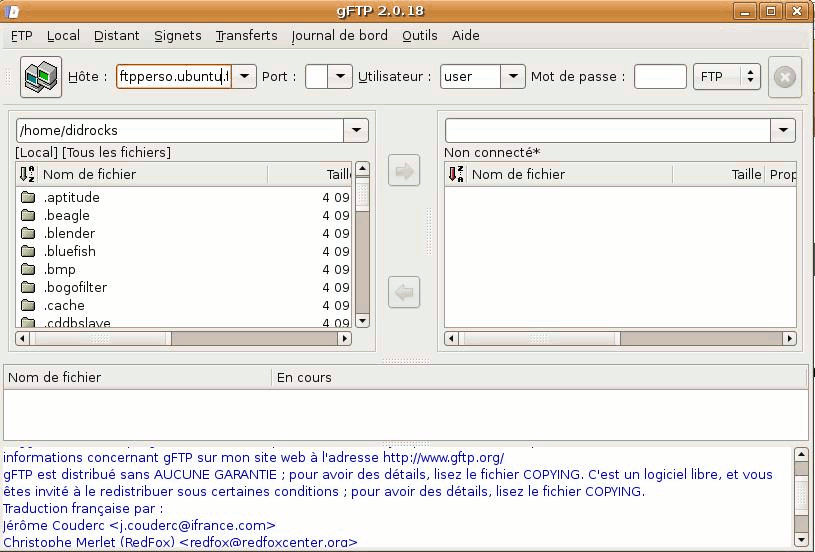Click local list vertical scrollbar track
This screenshot has height=552, width=815.
click(362, 262)
